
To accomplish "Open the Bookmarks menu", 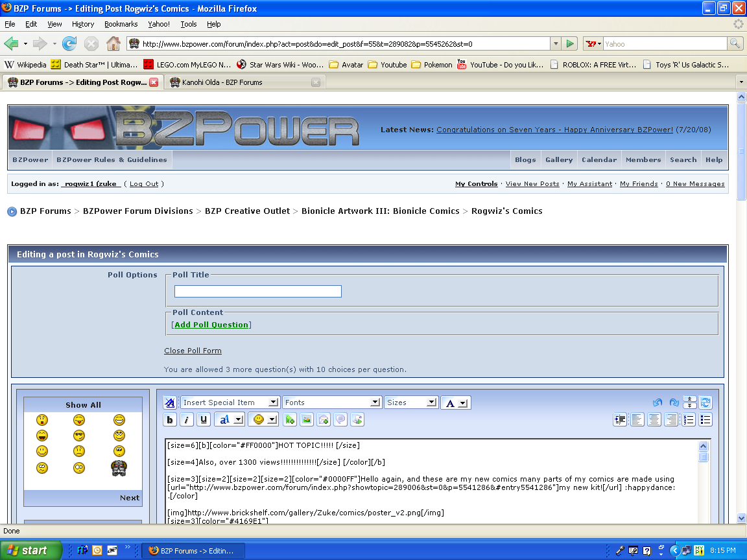I will tap(121, 24).
